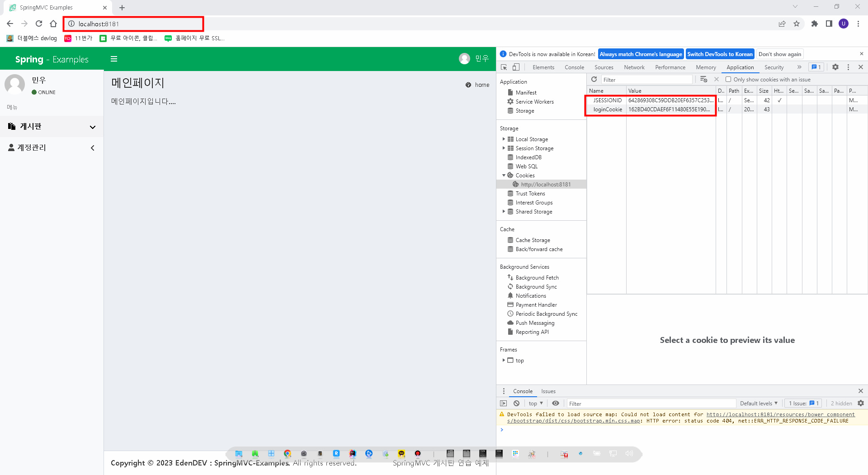Open a new browser tab
Viewport: 868px width, 475px height.
(122, 8)
